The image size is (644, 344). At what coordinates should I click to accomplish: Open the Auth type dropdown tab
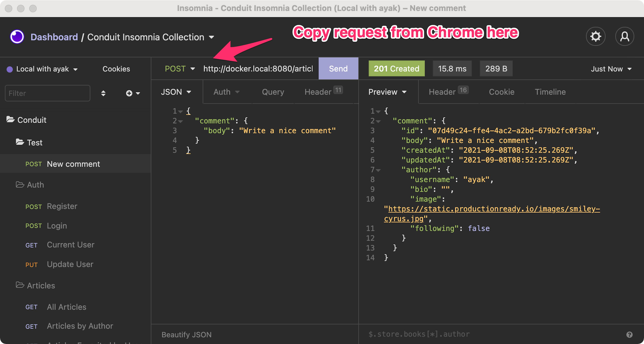pos(226,92)
